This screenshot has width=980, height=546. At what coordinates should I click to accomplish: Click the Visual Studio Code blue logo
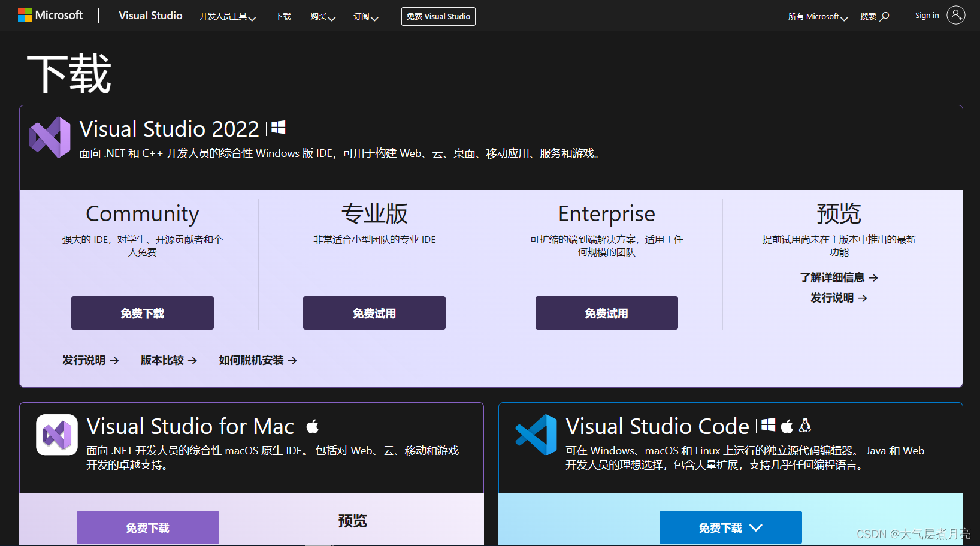[536, 435]
